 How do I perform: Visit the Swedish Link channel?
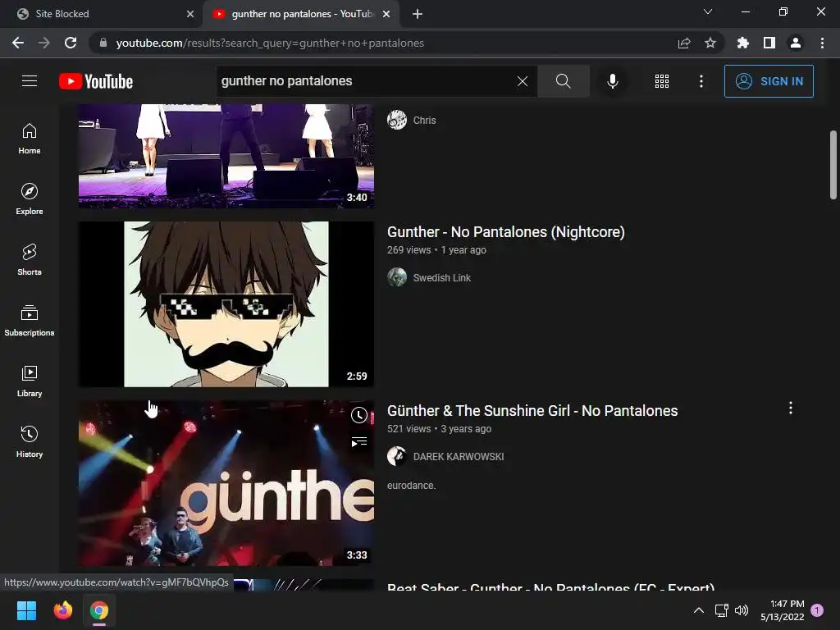point(441,277)
